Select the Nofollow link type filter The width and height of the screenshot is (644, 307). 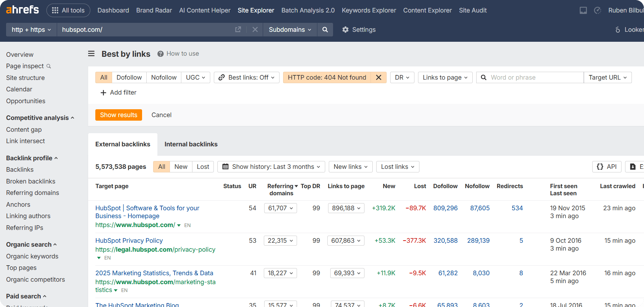(x=163, y=77)
